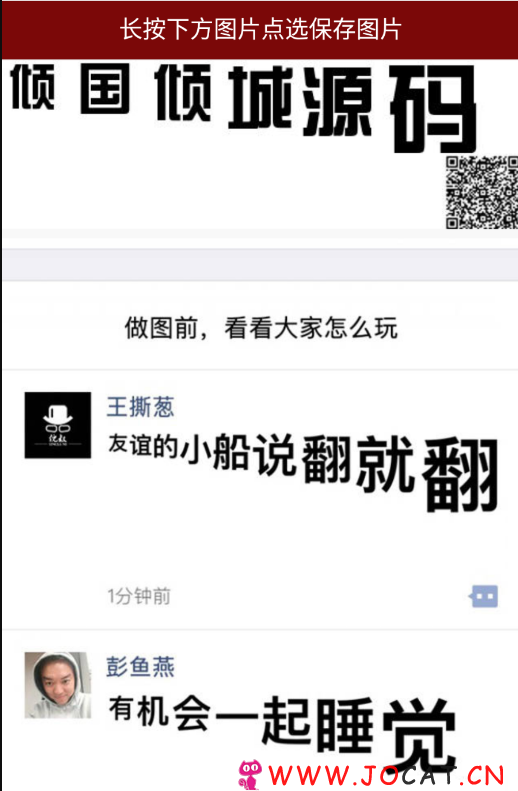Click the 国 character in the title
The height and width of the screenshot is (791, 518).
tap(105, 89)
